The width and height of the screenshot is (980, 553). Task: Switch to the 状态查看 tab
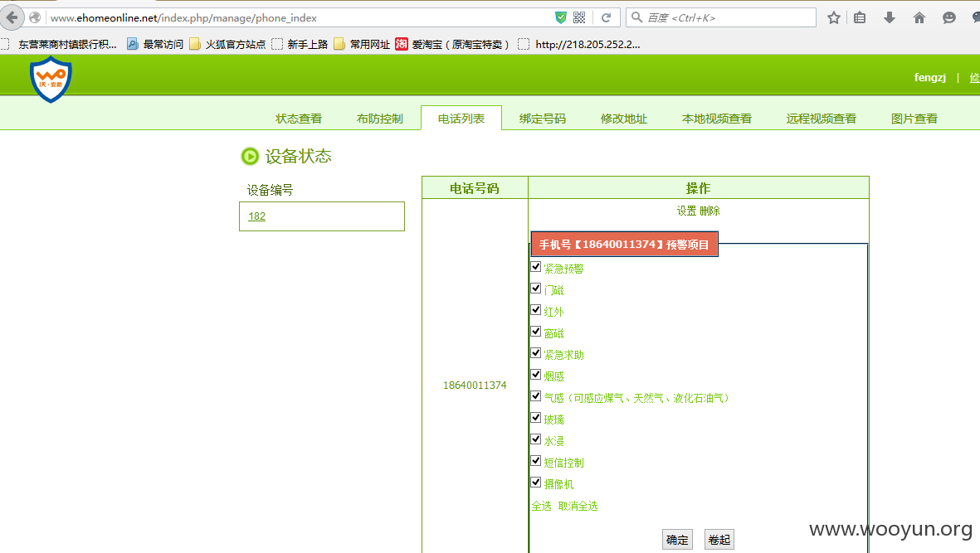(299, 119)
